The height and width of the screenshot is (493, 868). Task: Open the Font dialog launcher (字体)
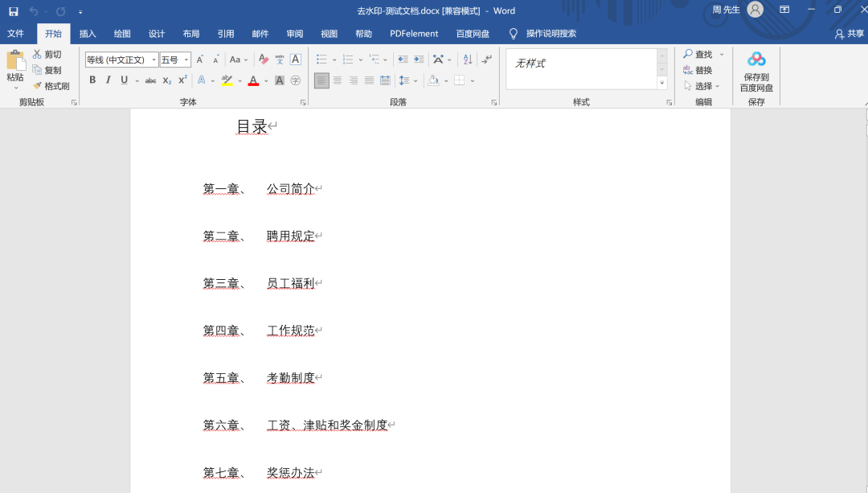click(303, 102)
